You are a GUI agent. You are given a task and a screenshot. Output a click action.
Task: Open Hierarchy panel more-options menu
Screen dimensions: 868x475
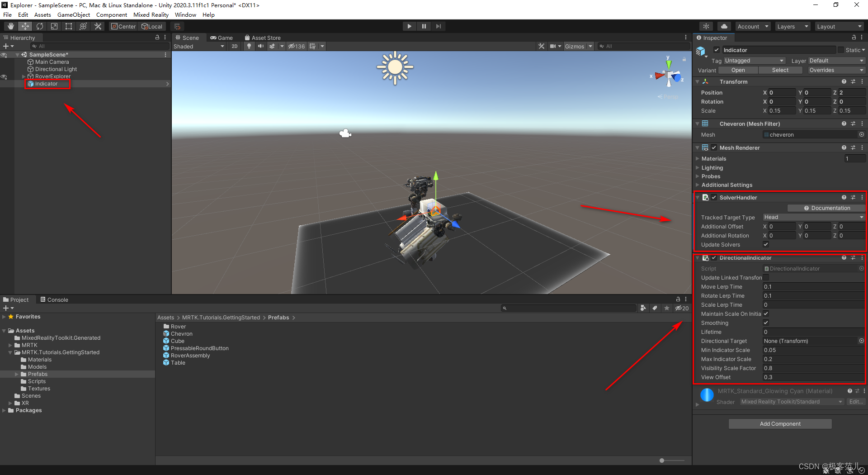click(165, 38)
